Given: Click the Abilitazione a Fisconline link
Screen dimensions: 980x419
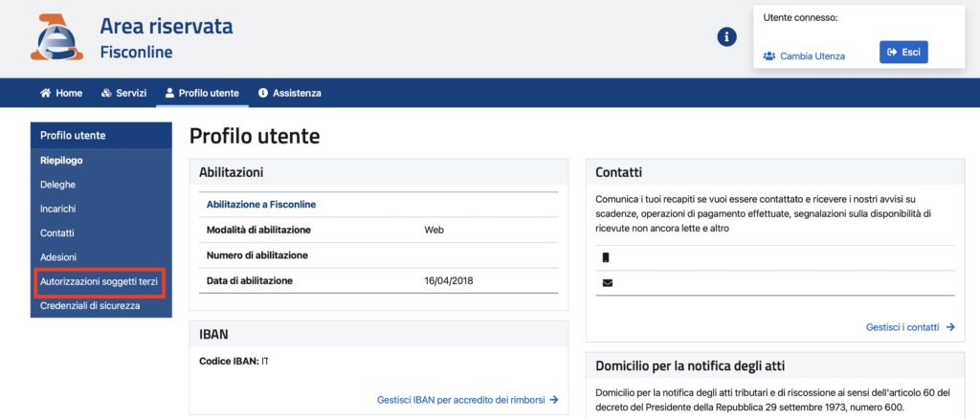Looking at the screenshot, I should point(261,204).
